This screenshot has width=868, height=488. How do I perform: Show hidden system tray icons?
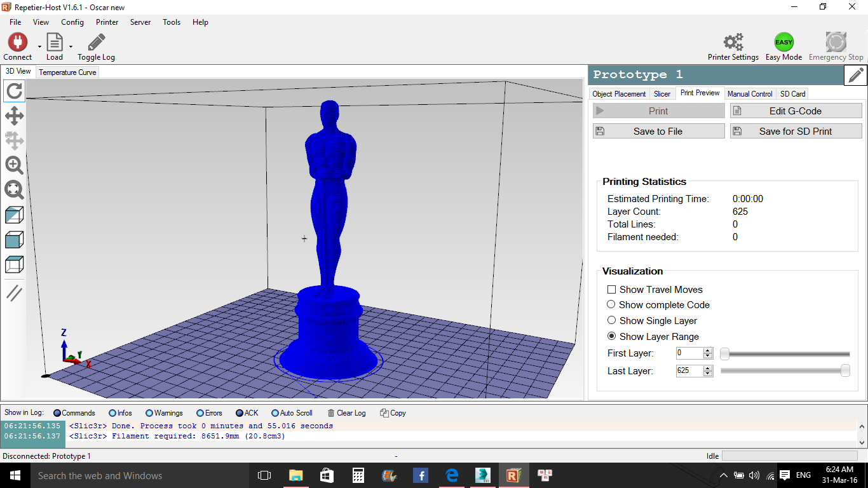[724, 475]
